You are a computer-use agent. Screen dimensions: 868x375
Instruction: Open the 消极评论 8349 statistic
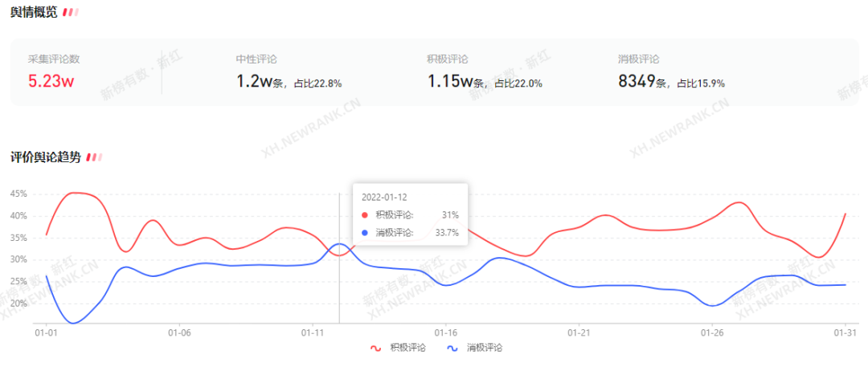(671, 82)
